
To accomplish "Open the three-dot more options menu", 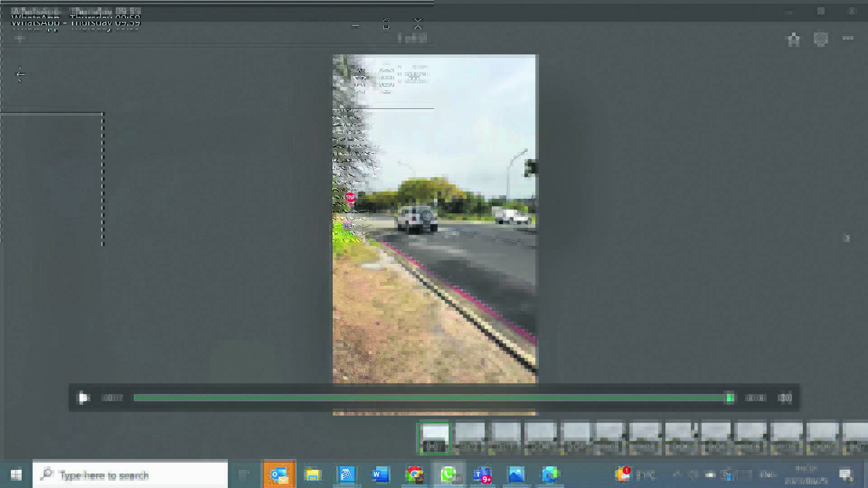I will 848,38.
